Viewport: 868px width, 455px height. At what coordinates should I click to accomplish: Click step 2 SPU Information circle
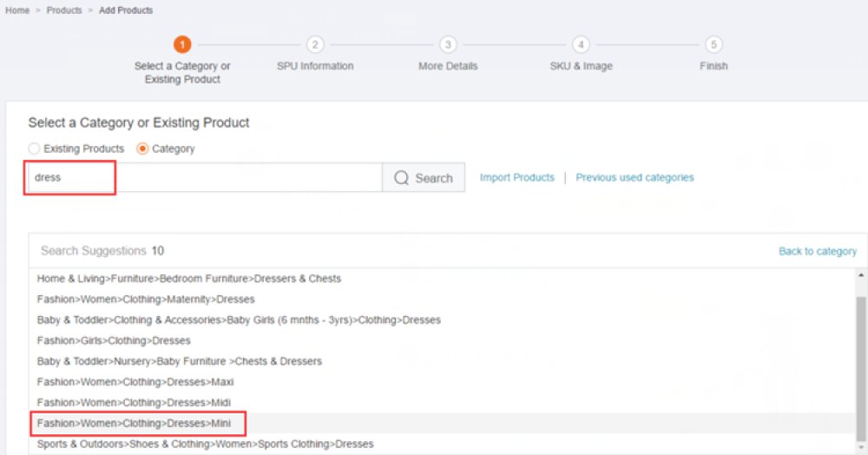[x=315, y=44]
